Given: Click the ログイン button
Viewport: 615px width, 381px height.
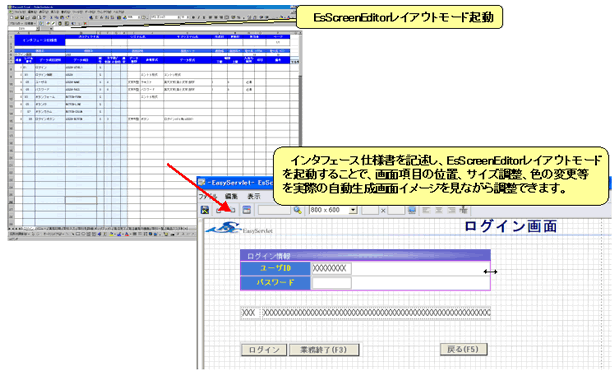Looking at the screenshot, I should pos(264,350).
